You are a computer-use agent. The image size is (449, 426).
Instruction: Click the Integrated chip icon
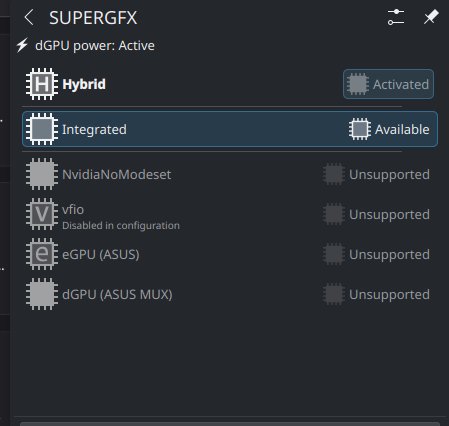pyautogui.click(x=42, y=129)
